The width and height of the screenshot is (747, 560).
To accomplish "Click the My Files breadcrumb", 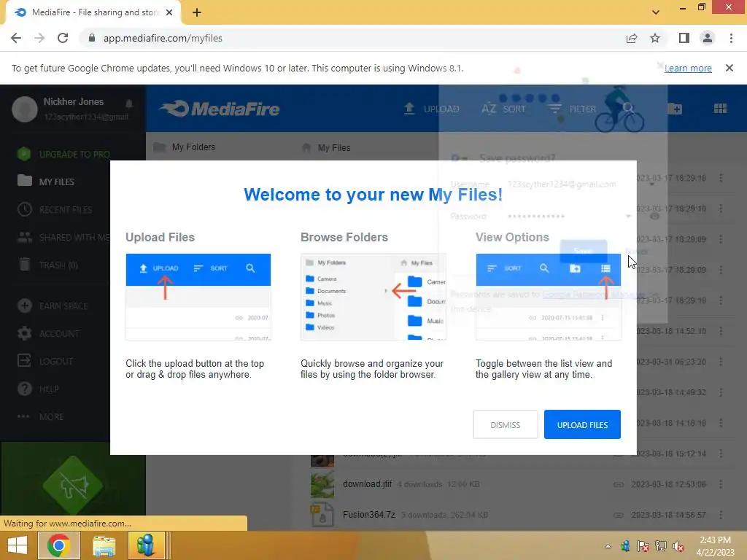I will [326, 147].
